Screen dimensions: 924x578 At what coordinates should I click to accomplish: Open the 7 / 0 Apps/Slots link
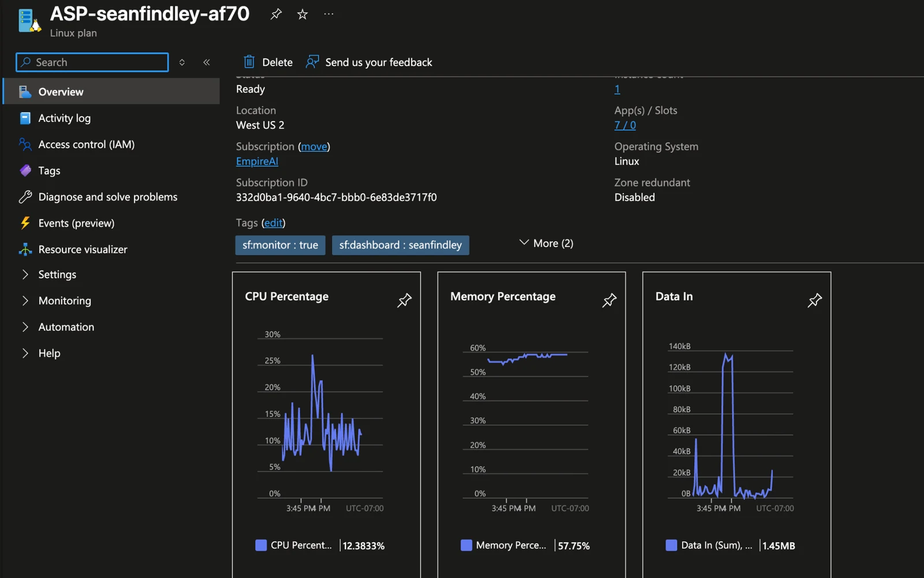[x=625, y=125]
